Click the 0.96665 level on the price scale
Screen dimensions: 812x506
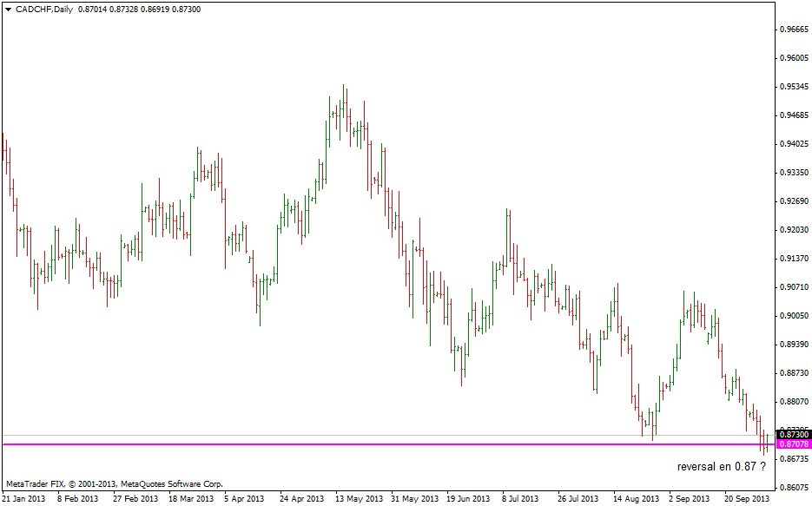(x=794, y=29)
